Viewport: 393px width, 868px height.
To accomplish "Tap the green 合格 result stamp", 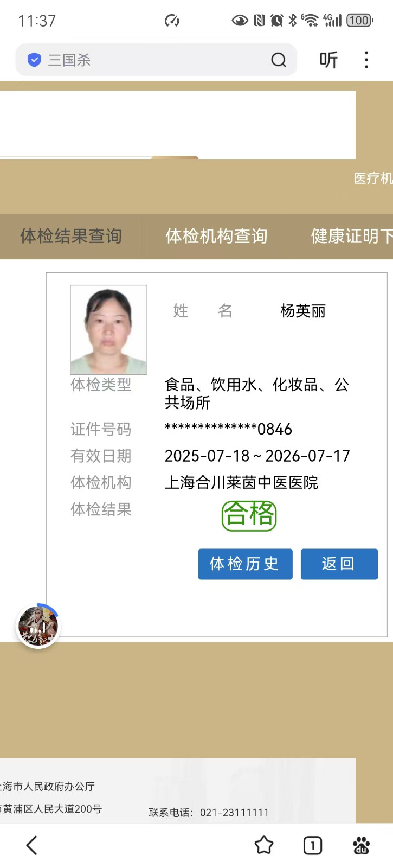I will 249,515.
